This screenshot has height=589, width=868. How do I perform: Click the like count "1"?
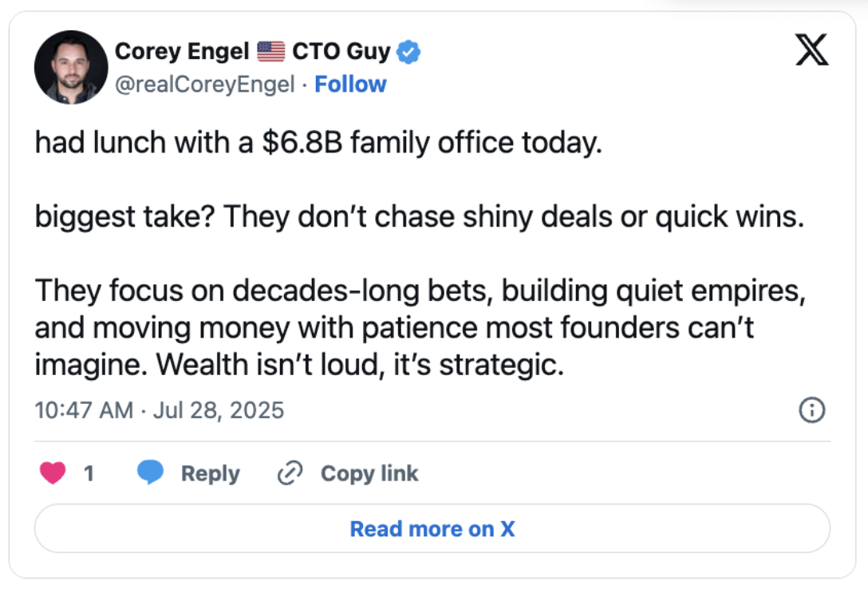89,473
